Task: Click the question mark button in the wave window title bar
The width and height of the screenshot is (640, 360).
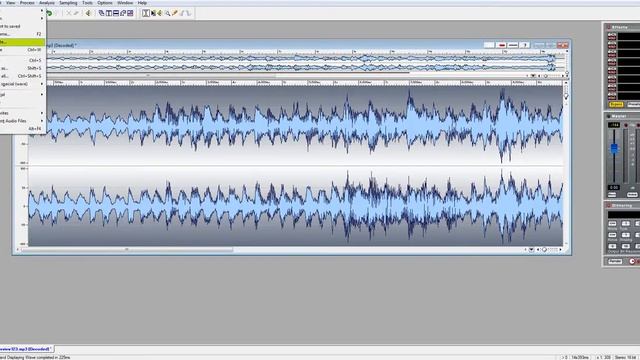Action: (525, 45)
